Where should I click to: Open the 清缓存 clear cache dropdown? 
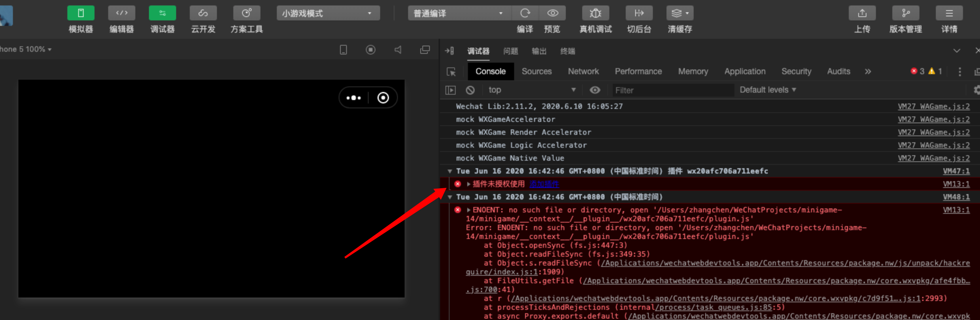(x=680, y=13)
